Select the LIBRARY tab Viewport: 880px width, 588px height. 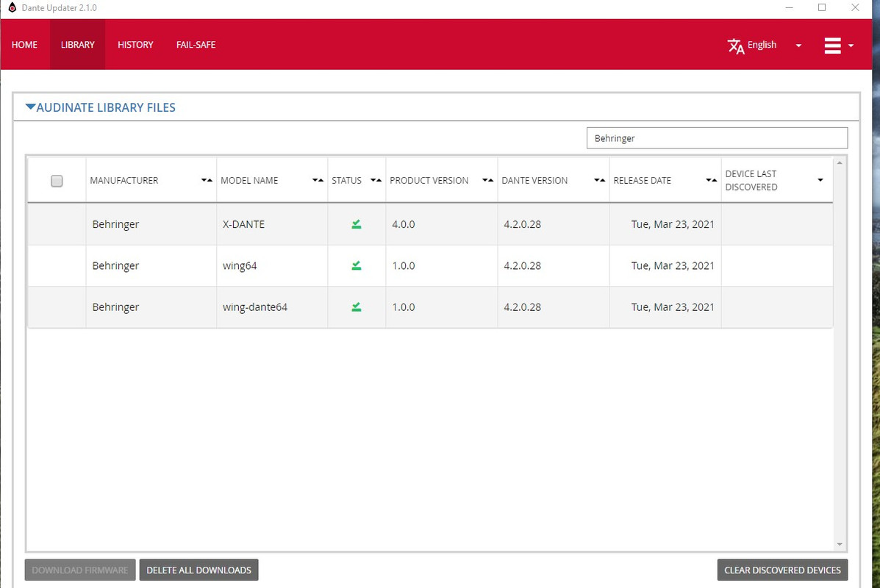tap(77, 45)
